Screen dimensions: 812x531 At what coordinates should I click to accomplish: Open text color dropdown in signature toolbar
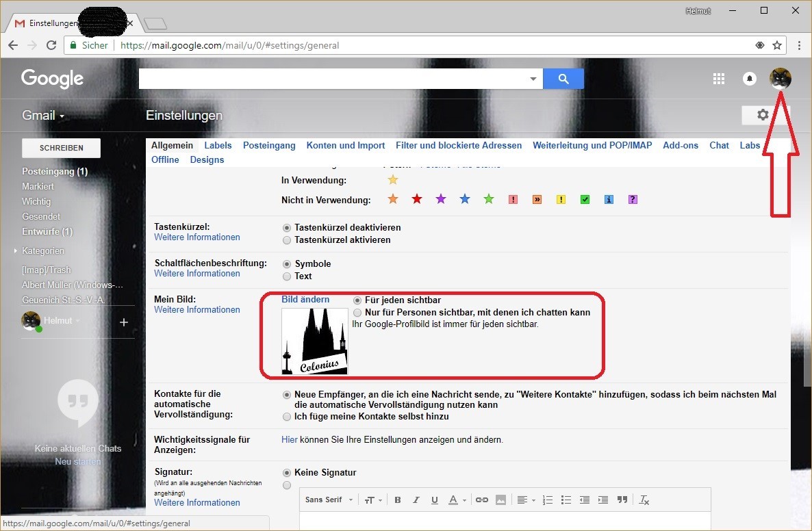(457, 500)
